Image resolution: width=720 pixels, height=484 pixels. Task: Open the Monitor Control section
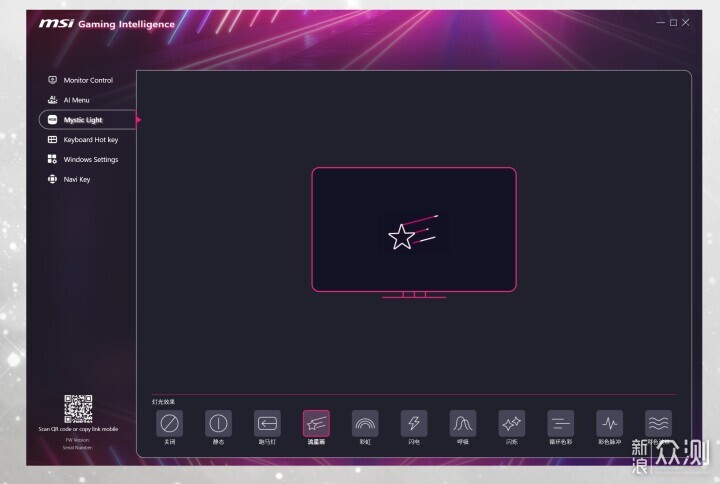81,80
